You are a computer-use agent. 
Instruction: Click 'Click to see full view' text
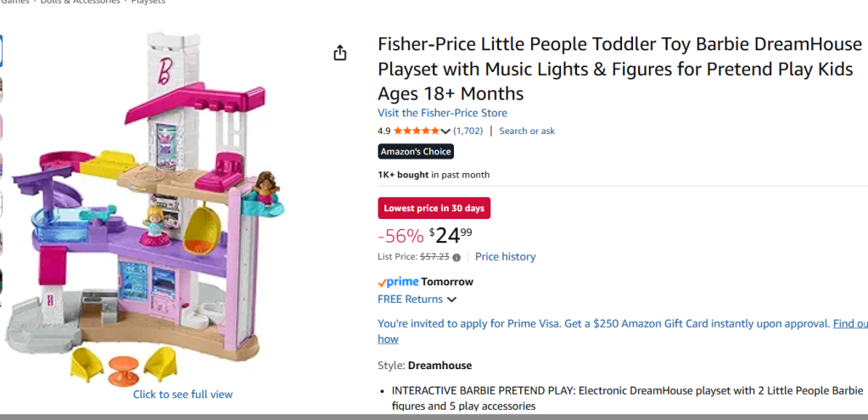click(x=182, y=395)
